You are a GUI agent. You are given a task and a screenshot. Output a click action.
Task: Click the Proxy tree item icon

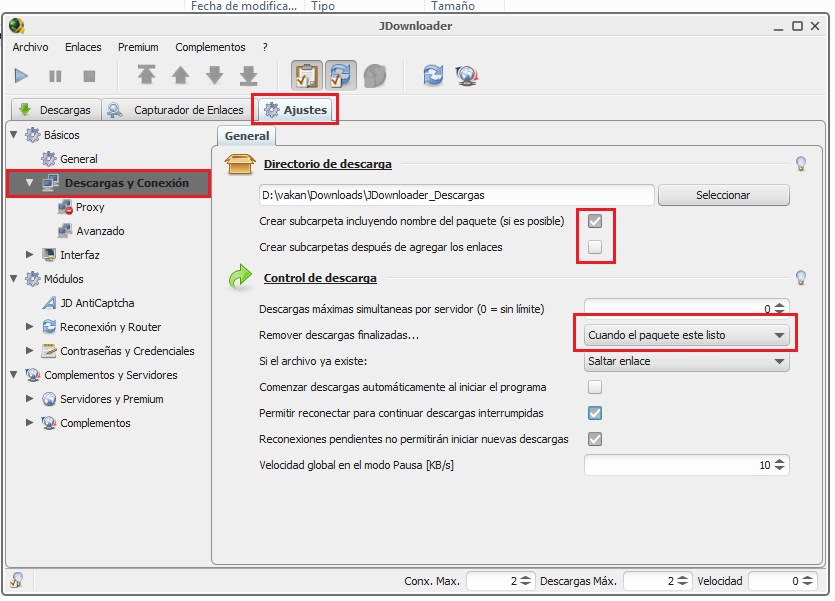pos(65,207)
